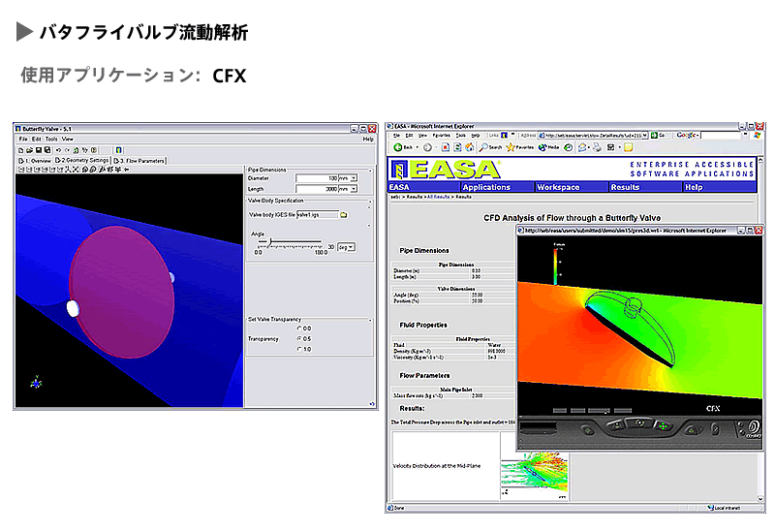Click Local intranet status bar entry
Image resolution: width=775 pixels, height=532 pixels.
(x=724, y=508)
